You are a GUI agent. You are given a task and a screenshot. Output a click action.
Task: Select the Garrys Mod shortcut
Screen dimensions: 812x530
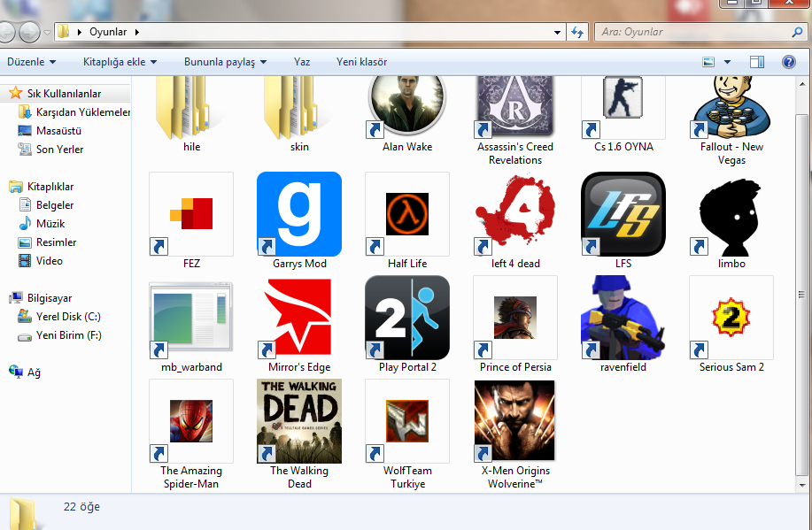[x=299, y=220]
